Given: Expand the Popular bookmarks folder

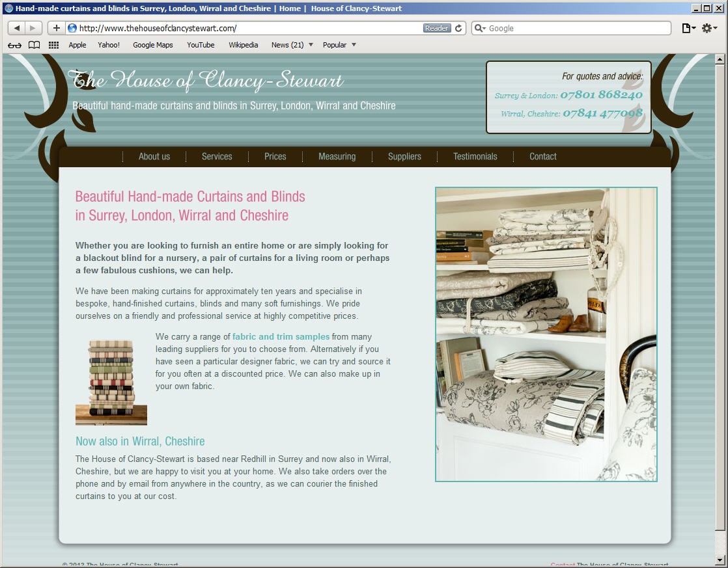Looking at the screenshot, I should pos(339,45).
